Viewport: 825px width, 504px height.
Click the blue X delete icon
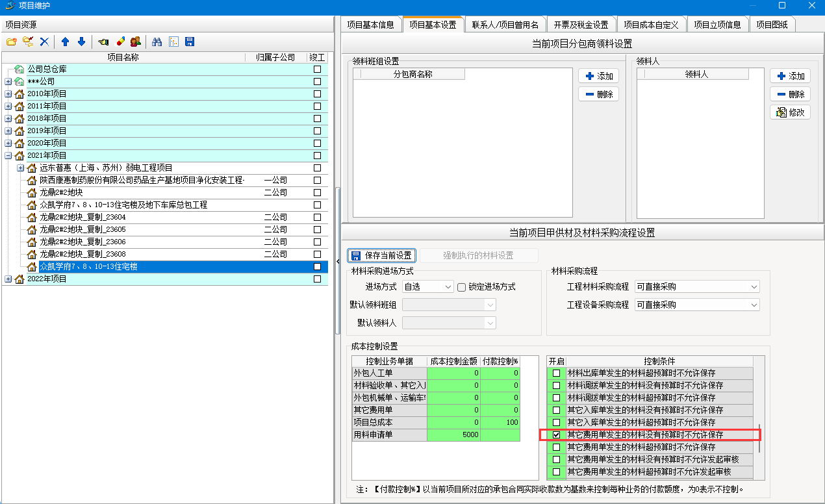click(x=44, y=42)
